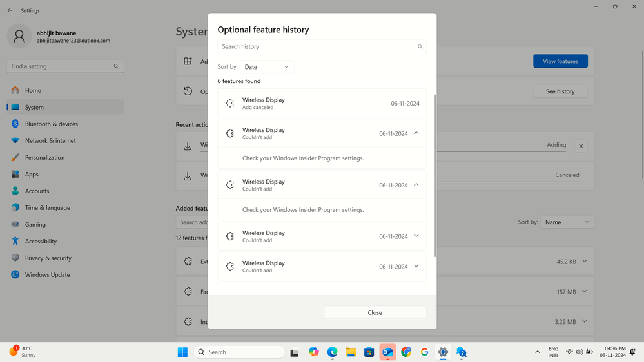Cancel the Adding action with X button
This screenshot has width=644, height=362.
(581, 146)
